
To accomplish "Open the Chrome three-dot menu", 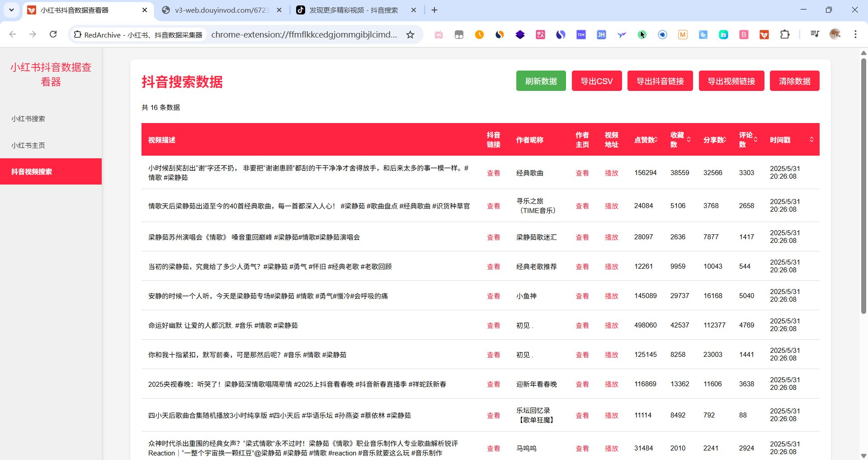I will 855,34.
